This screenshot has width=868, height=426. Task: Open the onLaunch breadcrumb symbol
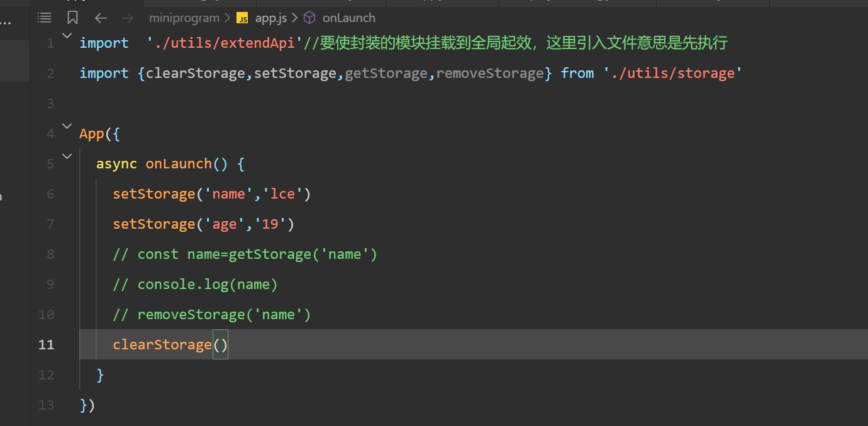[x=348, y=18]
